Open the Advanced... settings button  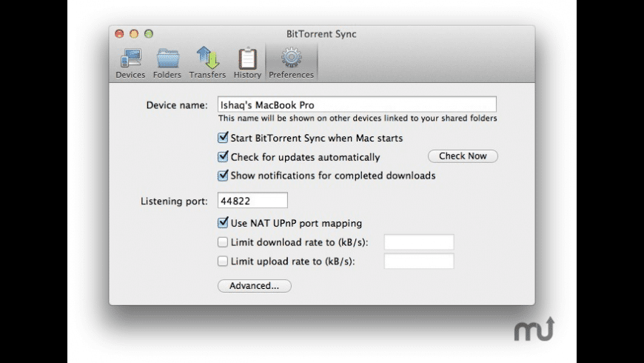[254, 286]
